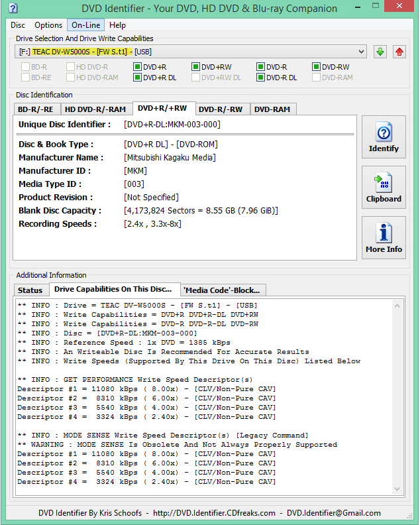Toggle the HD DVD-R checkbox
Viewport: 420px width, 525px height.
pyautogui.click(x=70, y=67)
